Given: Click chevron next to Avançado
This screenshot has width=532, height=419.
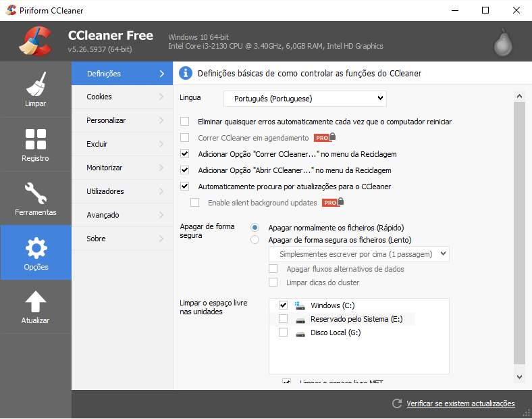Looking at the screenshot, I should pos(161,215).
